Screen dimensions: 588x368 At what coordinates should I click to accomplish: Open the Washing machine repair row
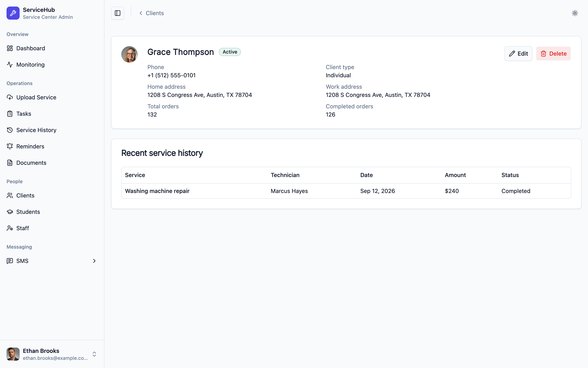pos(346,191)
